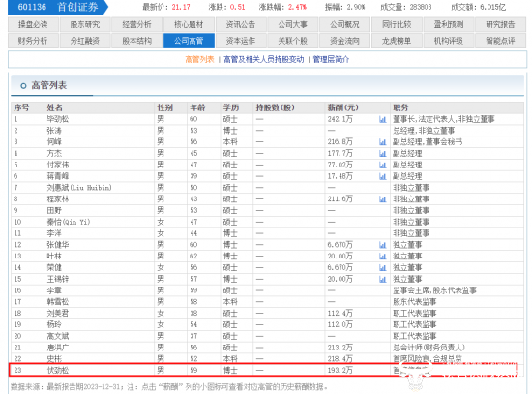Select name cell 刘惠斌(Liu Huibin)
This screenshot has height=394, width=532.
tap(79, 188)
